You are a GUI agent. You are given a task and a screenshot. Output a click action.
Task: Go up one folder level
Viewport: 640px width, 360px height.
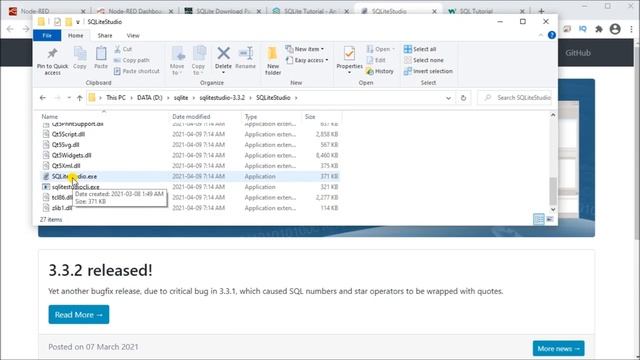coord(80,98)
